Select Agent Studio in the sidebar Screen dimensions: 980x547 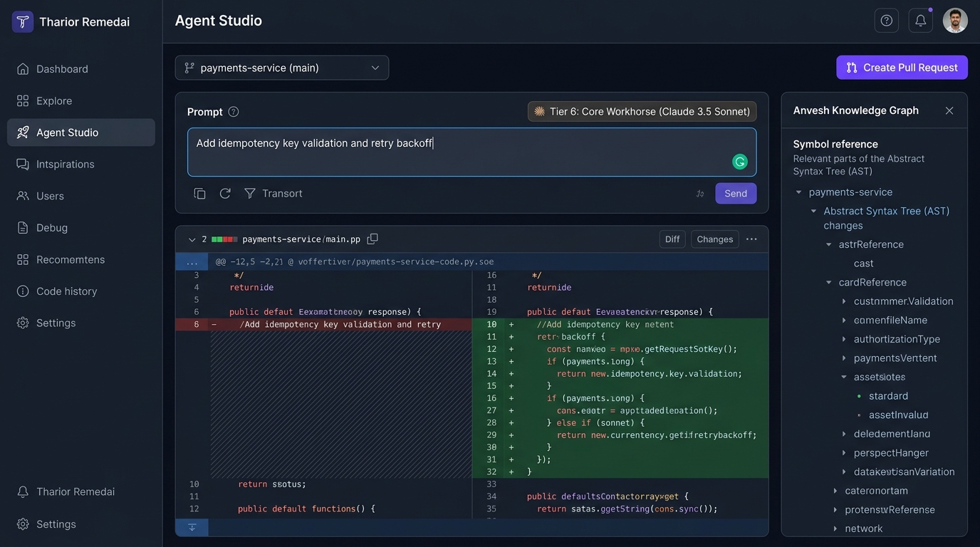pyautogui.click(x=80, y=132)
